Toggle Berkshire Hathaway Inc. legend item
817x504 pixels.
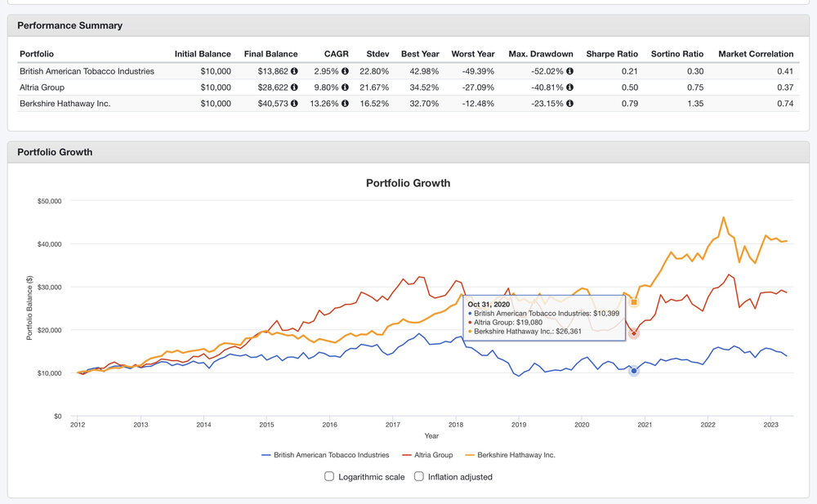click(511, 455)
